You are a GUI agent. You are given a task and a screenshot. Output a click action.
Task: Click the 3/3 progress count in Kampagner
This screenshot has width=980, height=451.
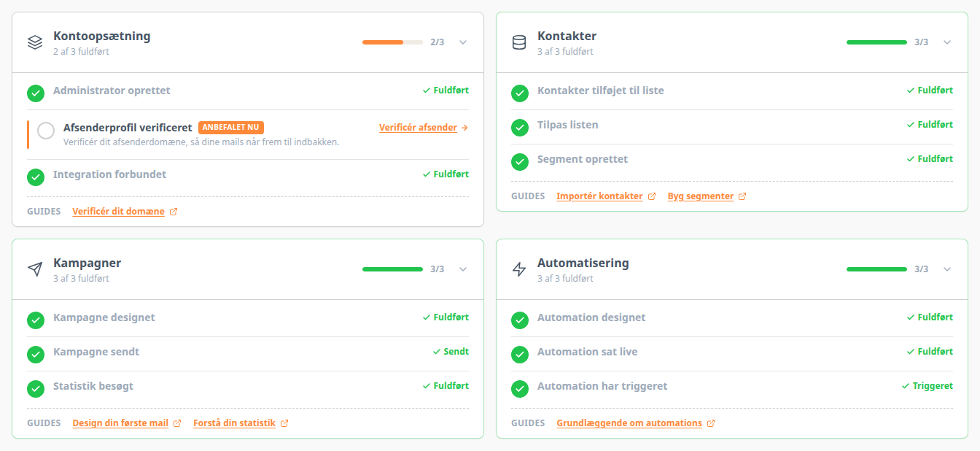(x=437, y=269)
